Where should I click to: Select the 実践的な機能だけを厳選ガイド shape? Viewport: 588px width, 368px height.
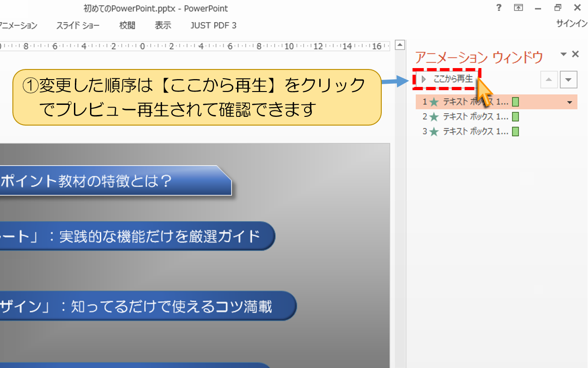tap(137, 236)
